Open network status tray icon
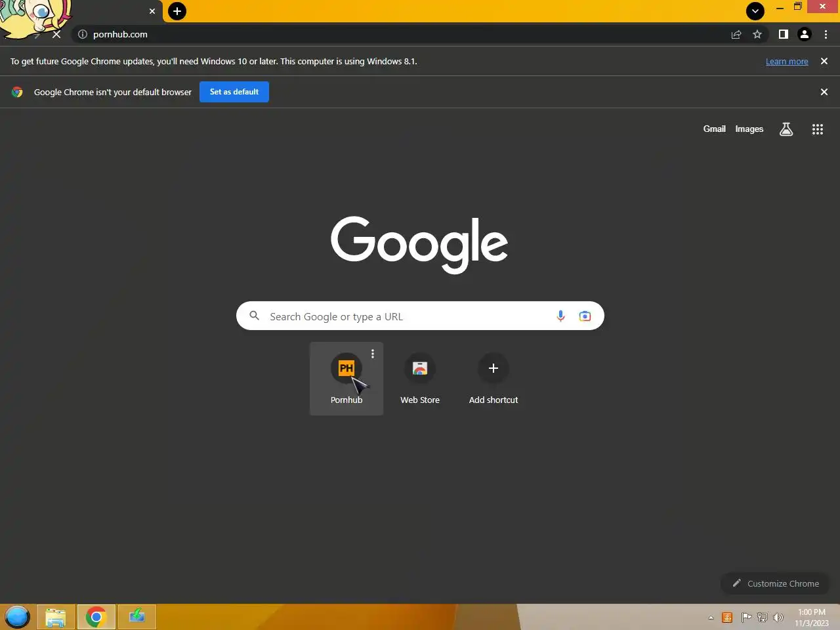840x630 pixels. 763,618
